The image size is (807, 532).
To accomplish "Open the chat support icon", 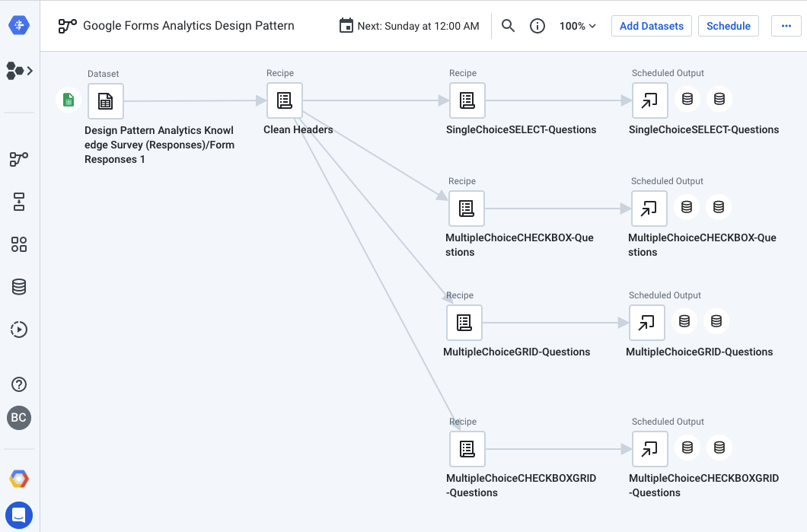I will [x=19, y=515].
